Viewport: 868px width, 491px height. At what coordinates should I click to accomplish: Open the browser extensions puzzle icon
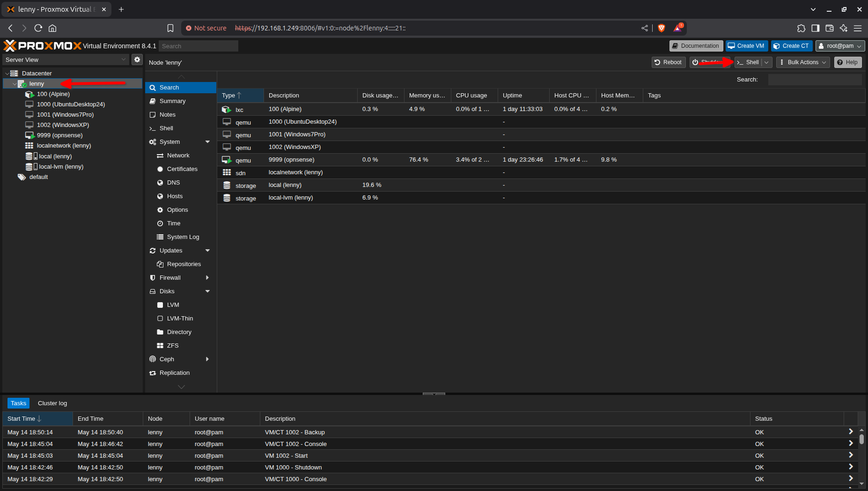pyautogui.click(x=801, y=28)
